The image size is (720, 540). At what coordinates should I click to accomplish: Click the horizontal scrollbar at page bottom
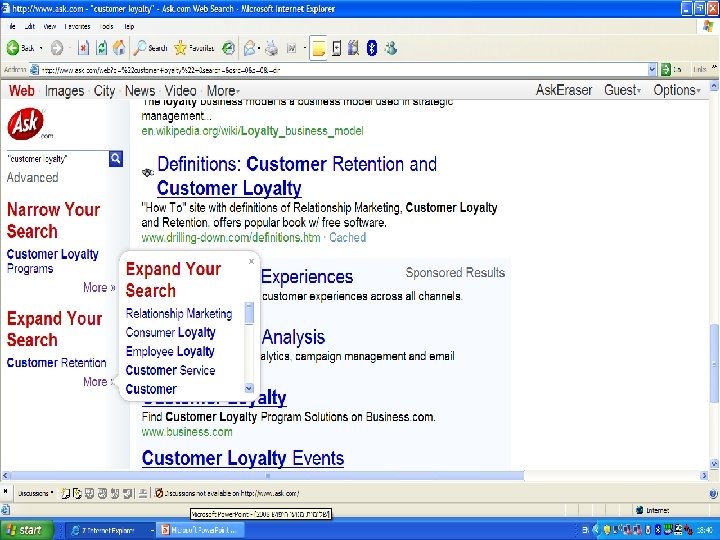(x=266, y=476)
